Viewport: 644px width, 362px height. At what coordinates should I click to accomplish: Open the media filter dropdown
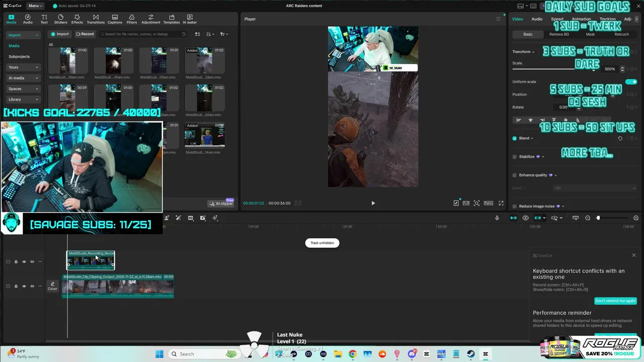[223, 34]
